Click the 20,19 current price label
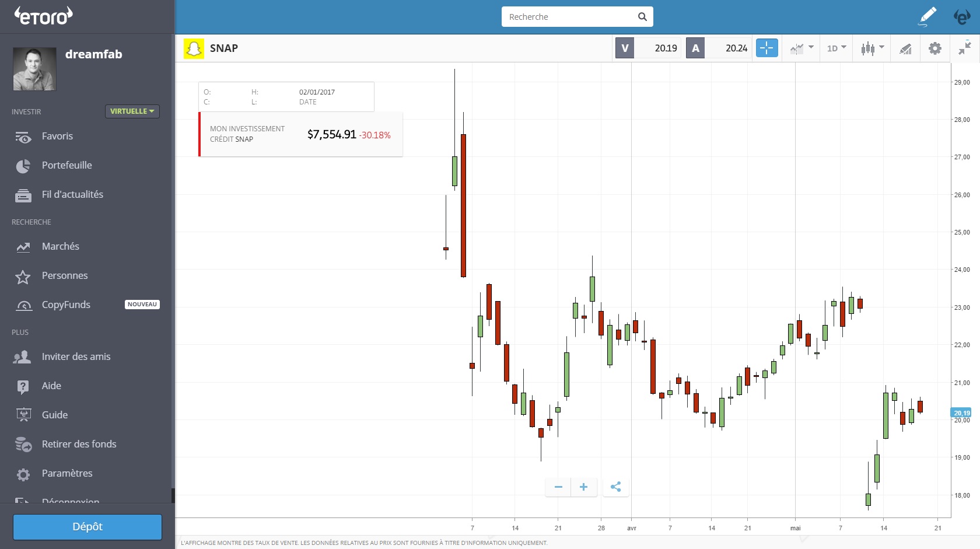 coord(961,412)
